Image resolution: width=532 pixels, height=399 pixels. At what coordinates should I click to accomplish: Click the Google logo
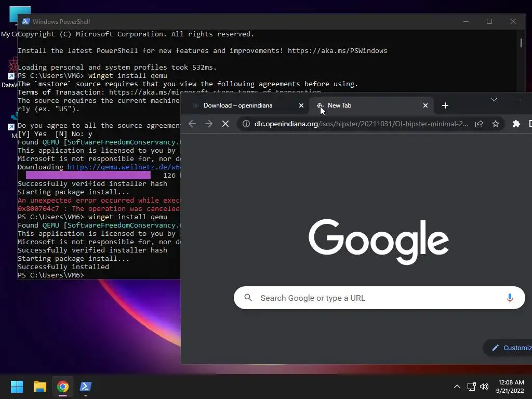click(379, 241)
